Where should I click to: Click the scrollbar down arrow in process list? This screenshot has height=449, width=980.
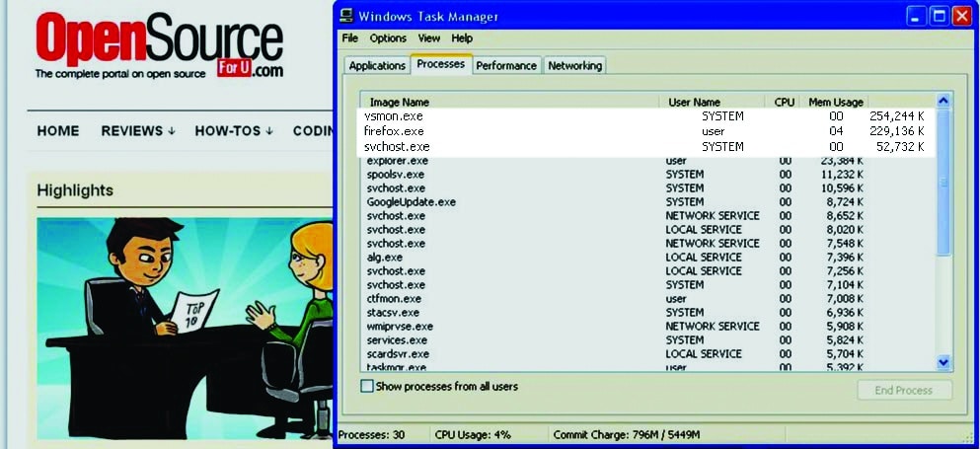click(x=942, y=362)
